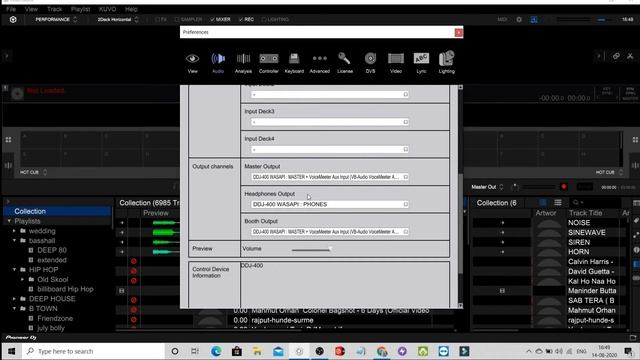
Task: Open Task View on the taskbar
Action: pos(195,351)
